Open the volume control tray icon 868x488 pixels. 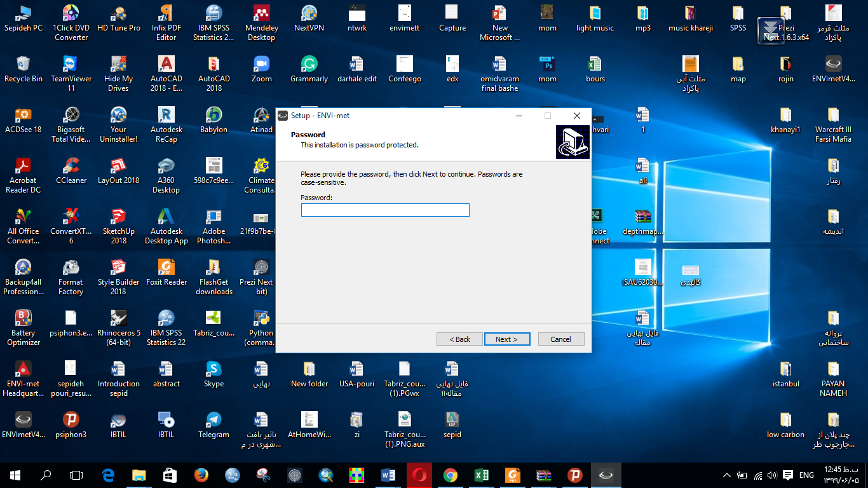pos(772,475)
